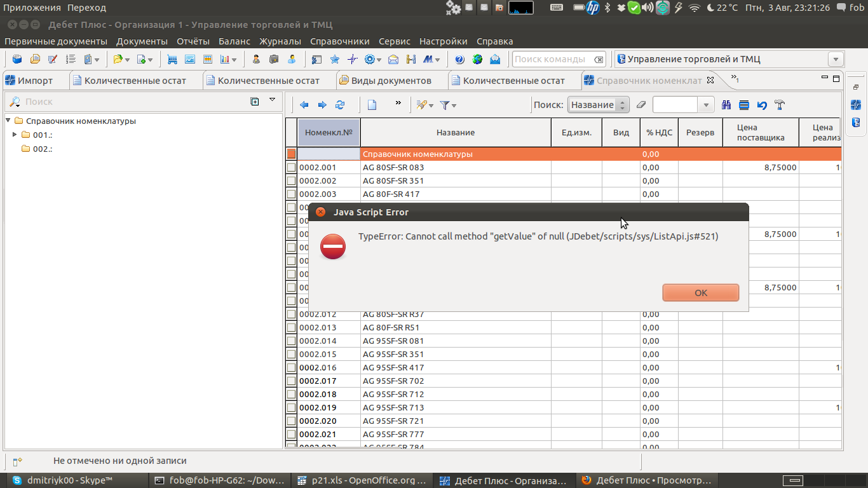Click the pencil edit document toolbar icon
Viewport: 868px width, 488px height.
(x=53, y=59)
